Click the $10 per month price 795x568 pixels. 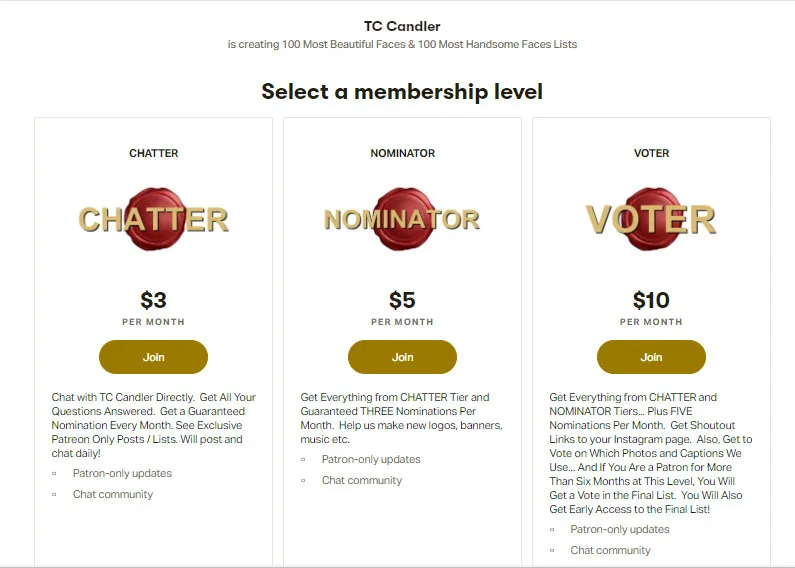(x=651, y=300)
